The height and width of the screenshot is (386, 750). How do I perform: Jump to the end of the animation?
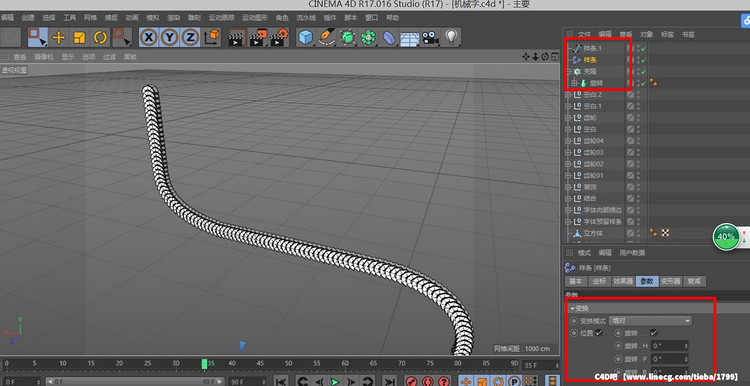tap(390, 381)
